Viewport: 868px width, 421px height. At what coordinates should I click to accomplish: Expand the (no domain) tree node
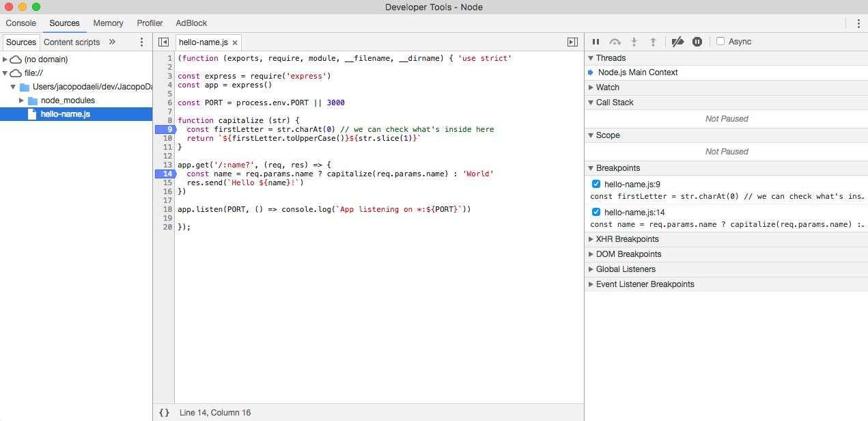pos(5,59)
